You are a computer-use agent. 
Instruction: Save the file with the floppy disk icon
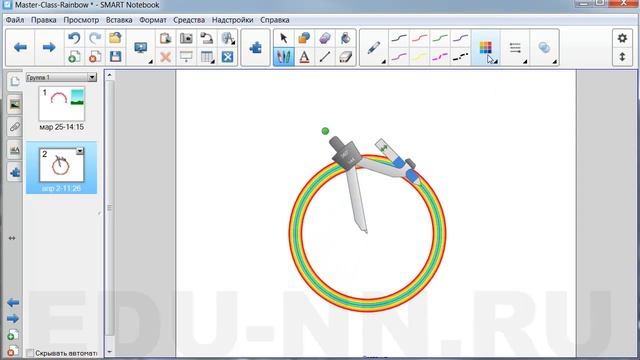(116, 57)
